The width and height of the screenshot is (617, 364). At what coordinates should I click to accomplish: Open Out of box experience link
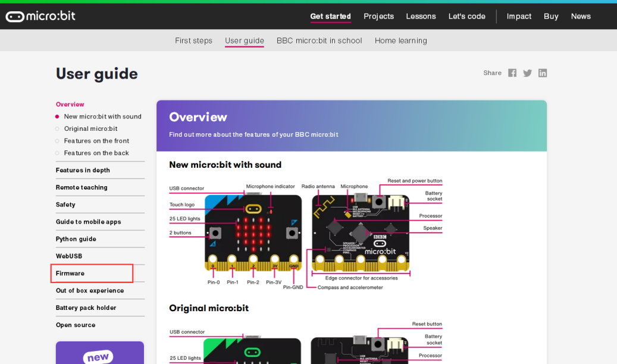point(90,291)
